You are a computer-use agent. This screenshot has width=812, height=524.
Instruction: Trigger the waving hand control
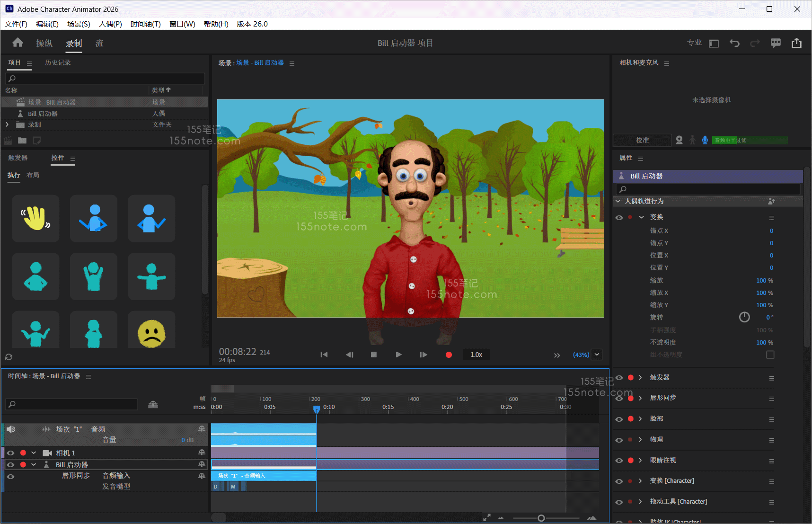[x=36, y=219]
